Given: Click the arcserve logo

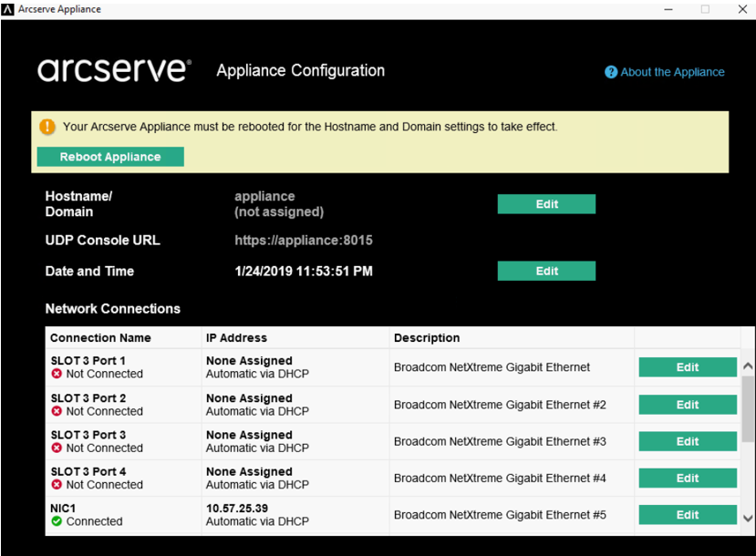Looking at the screenshot, I should tap(114, 70).
